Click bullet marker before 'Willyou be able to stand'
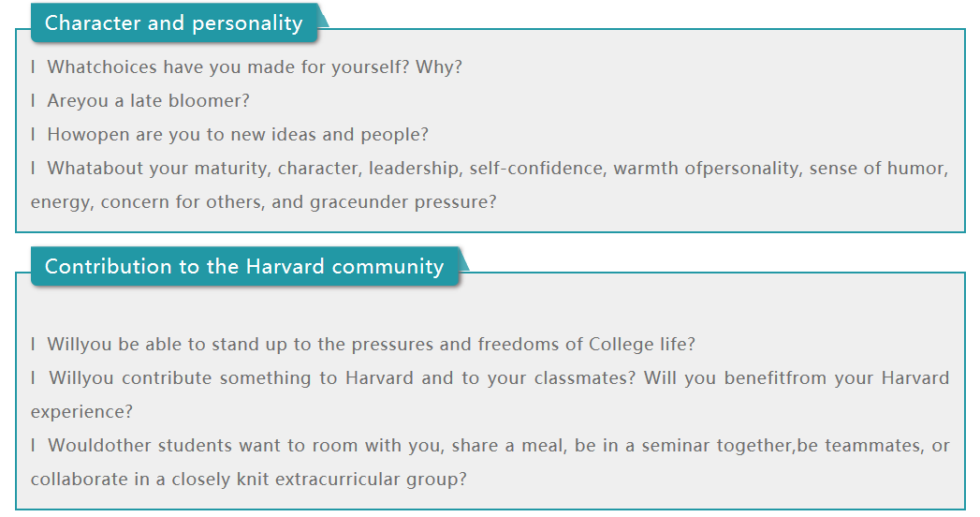Viewport: 980px width, 517px height. [x=34, y=345]
